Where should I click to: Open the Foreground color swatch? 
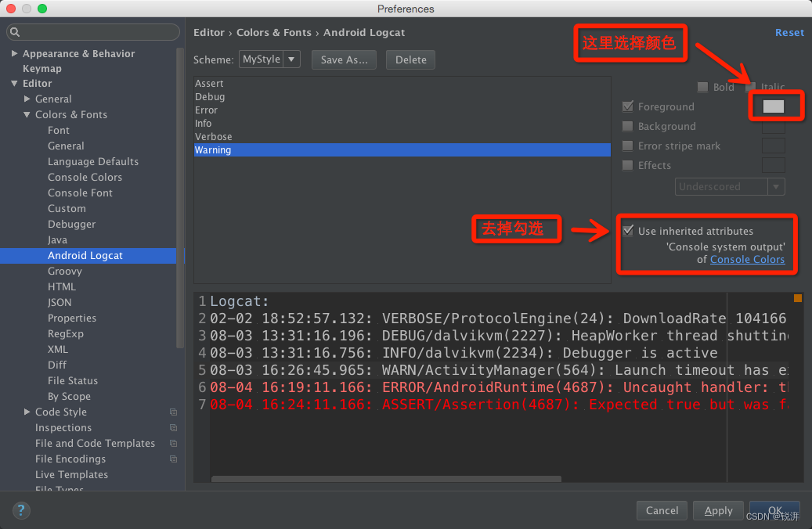(774, 105)
